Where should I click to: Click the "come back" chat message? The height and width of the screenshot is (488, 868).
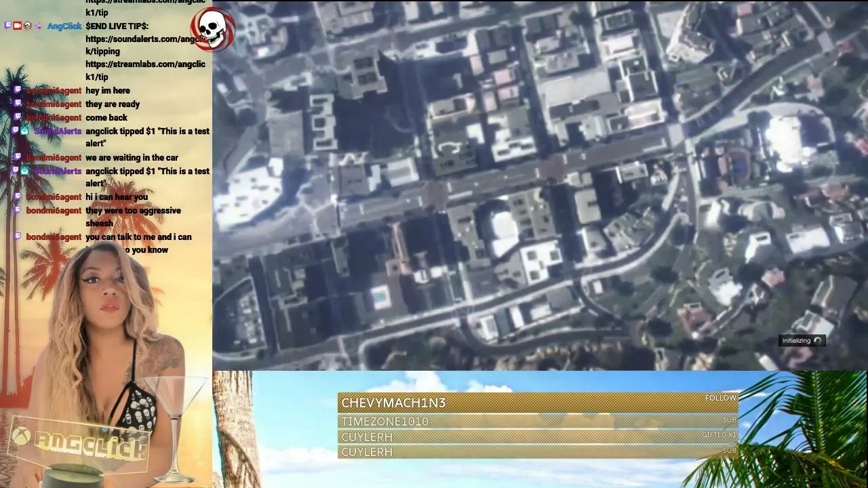point(106,118)
